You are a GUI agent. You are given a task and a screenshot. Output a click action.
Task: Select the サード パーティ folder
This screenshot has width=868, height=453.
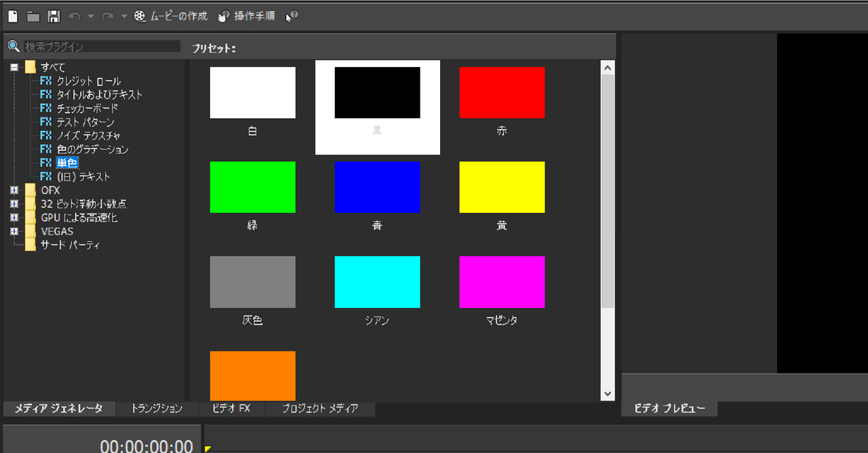(x=70, y=245)
